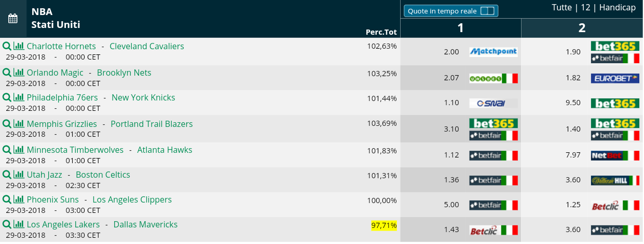Open Minnesota Timberwolves team link
644x244 pixels.
pyautogui.click(x=75, y=150)
